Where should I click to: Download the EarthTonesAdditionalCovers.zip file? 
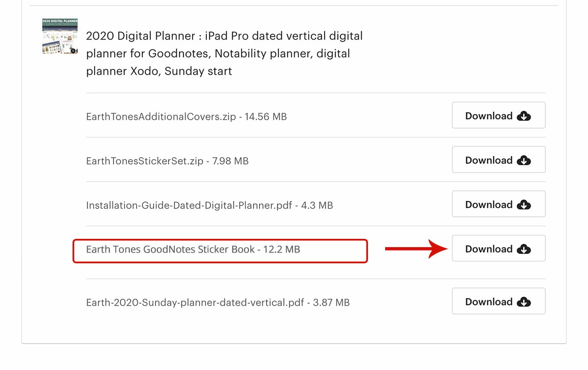[498, 116]
